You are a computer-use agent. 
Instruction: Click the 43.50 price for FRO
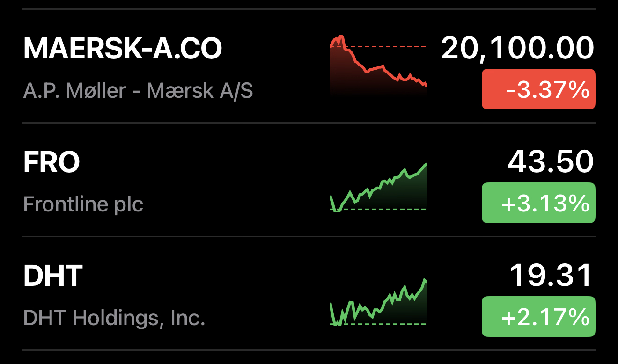click(551, 162)
